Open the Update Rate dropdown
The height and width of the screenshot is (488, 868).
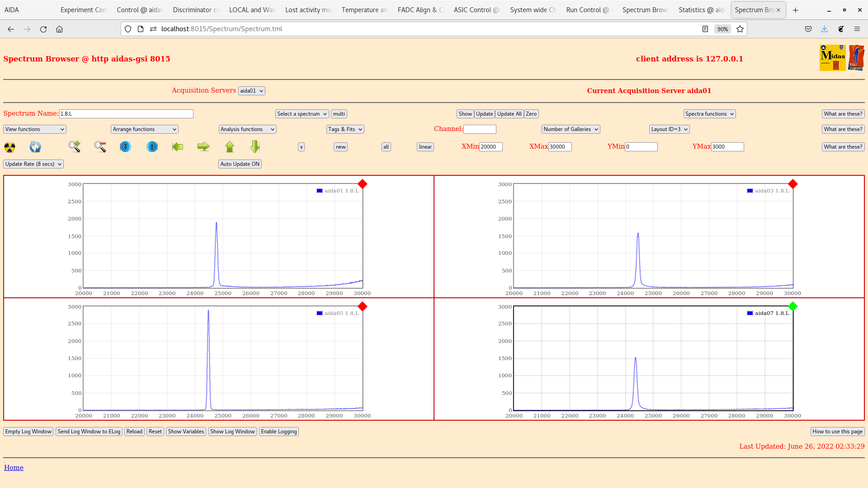click(33, 164)
